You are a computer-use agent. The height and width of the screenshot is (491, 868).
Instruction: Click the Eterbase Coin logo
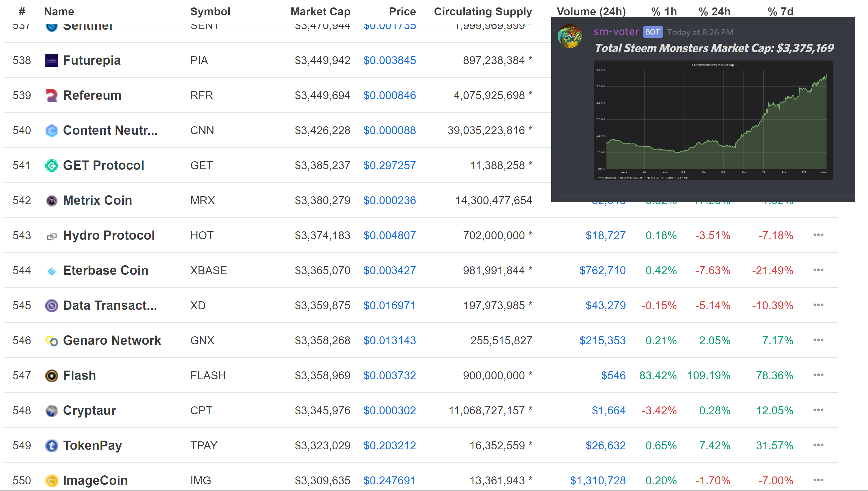click(x=52, y=271)
